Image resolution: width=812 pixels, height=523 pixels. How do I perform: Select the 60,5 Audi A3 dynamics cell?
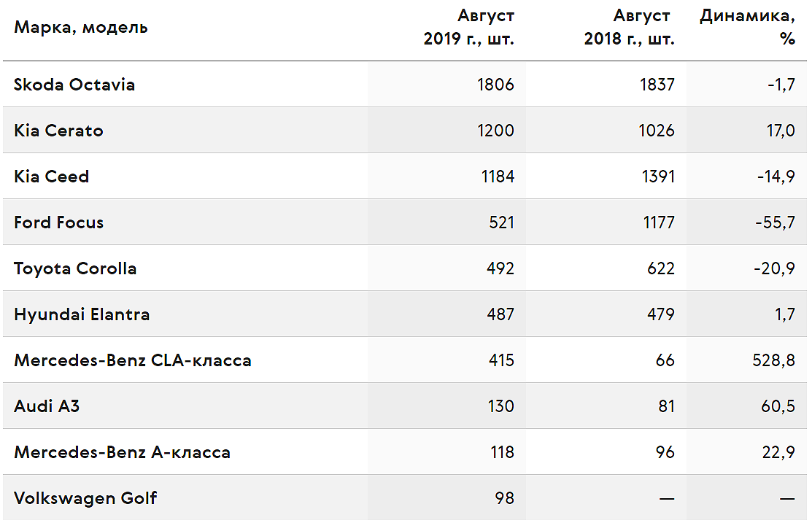point(778,406)
